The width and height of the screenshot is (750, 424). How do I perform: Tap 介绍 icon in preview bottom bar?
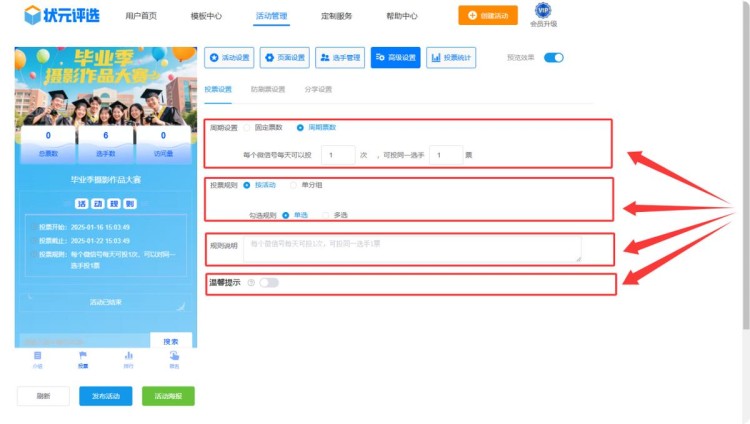37,359
